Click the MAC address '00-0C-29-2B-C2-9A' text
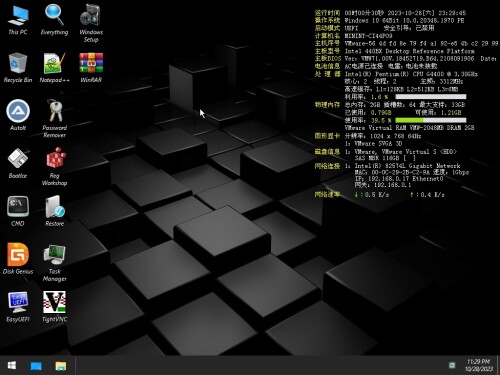 click(x=400, y=172)
